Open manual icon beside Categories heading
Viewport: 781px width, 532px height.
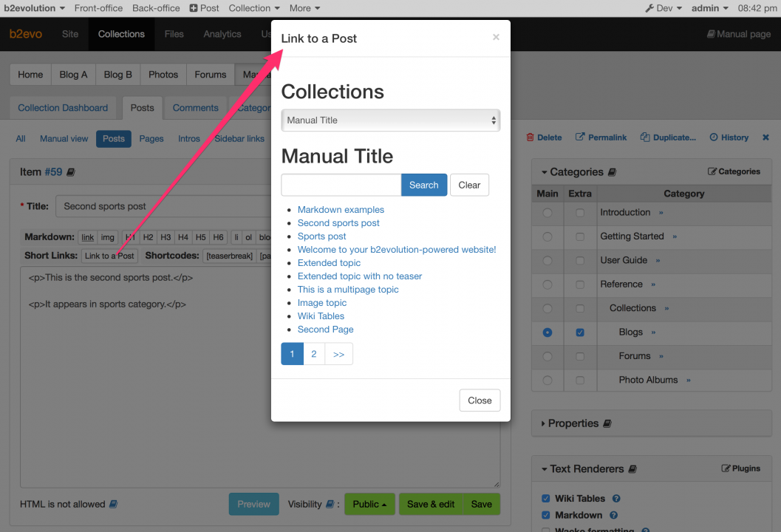coord(612,172)
